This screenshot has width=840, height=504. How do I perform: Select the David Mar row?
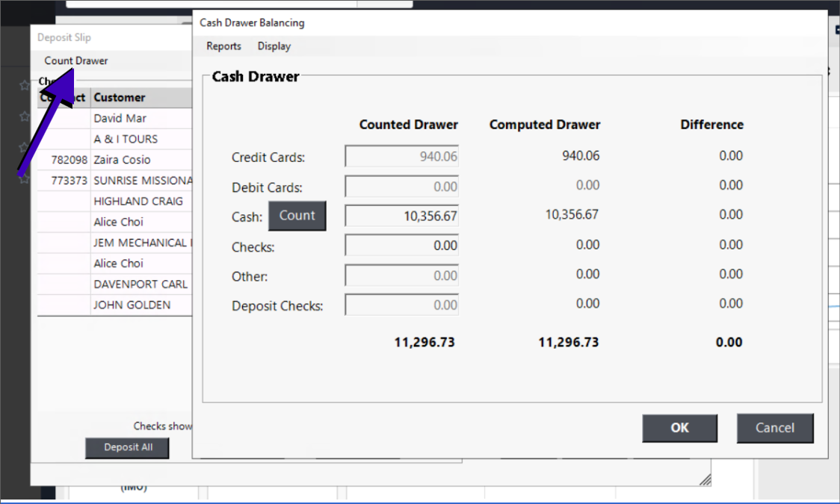click(120, 119)
